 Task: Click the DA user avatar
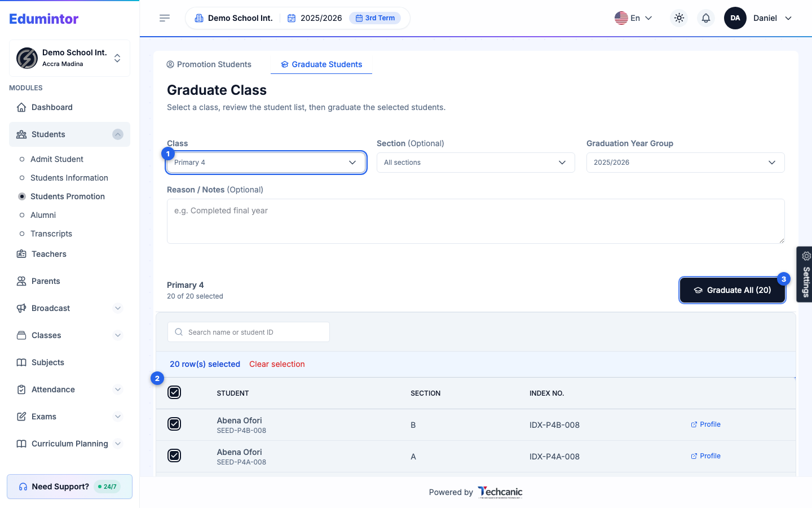click(735, 18)
